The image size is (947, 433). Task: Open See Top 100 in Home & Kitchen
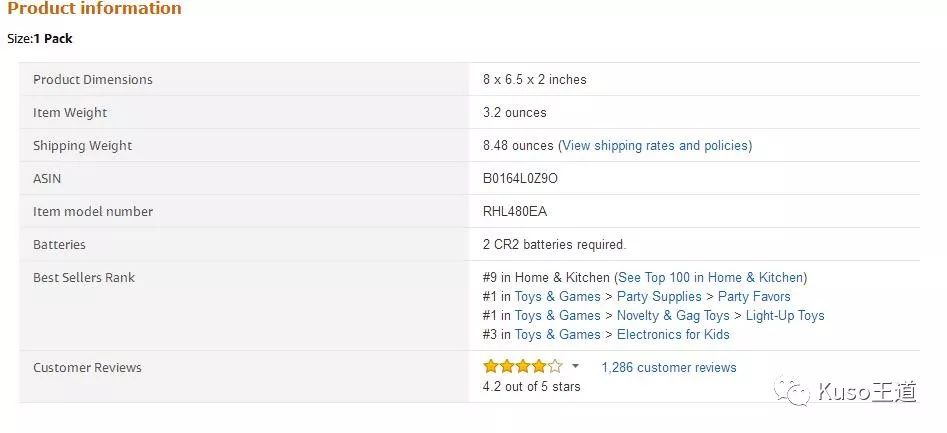pyautogui.click(x=710, y=277)
